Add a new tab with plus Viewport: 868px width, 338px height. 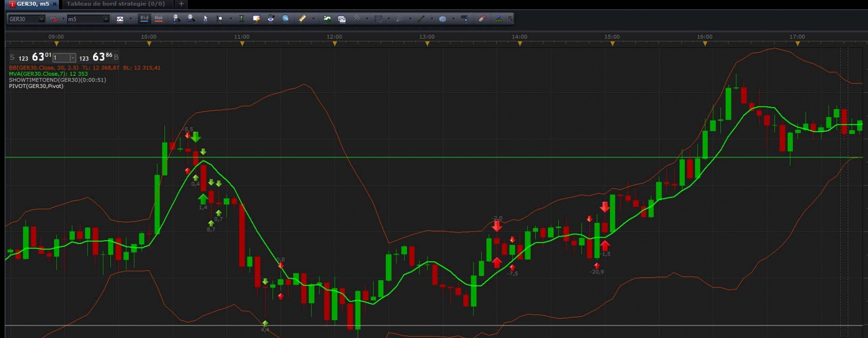point(181,4)
